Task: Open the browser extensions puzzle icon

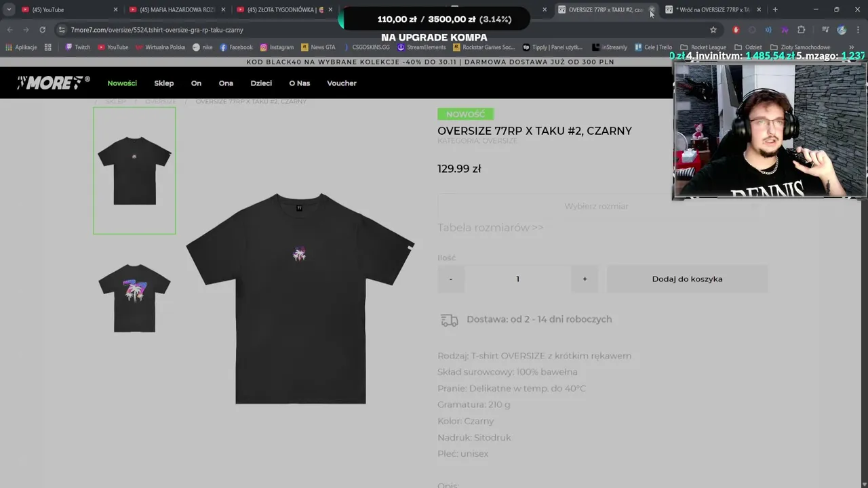Action: [x=801, y=30]
